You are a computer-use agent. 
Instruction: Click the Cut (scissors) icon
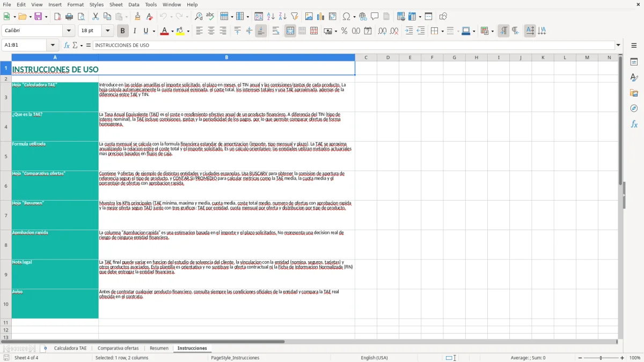click(96, 17)
